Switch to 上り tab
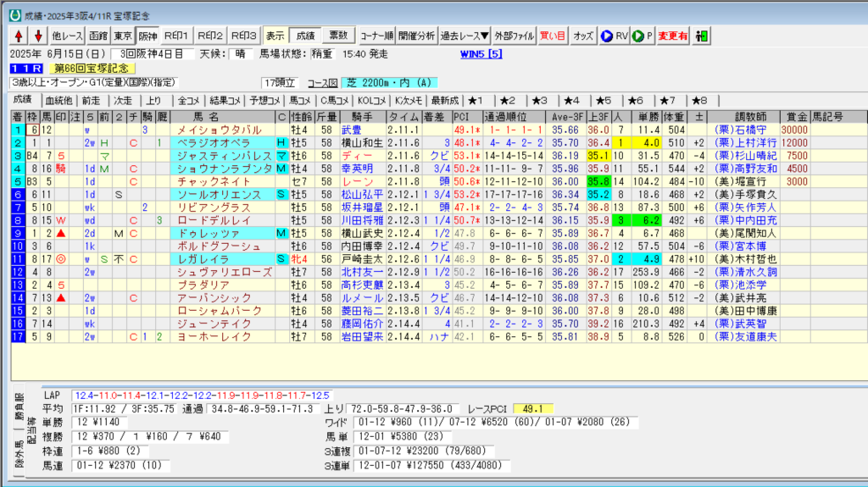The height and width of the screenshot is (487, 868). tap(154, 101)
